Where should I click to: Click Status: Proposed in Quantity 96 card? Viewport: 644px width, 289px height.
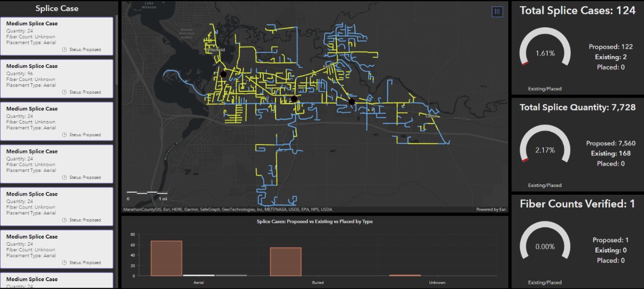[85, 92]
